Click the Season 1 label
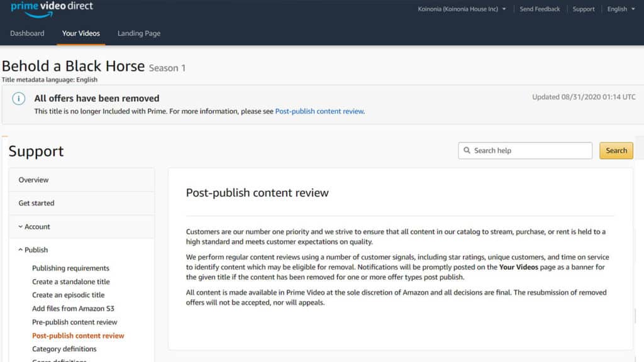Screen dimensions: 644x362 167,68
